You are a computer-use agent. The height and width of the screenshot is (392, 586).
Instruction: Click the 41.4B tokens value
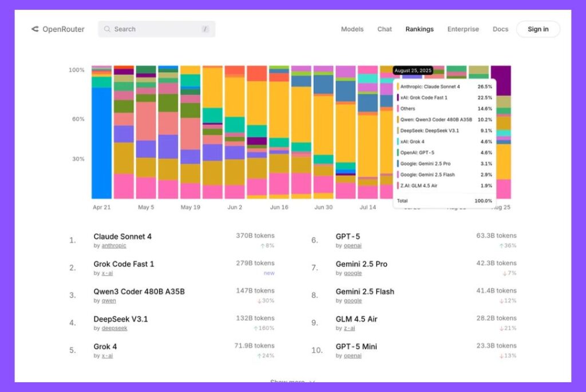click(x=496, y=290)
